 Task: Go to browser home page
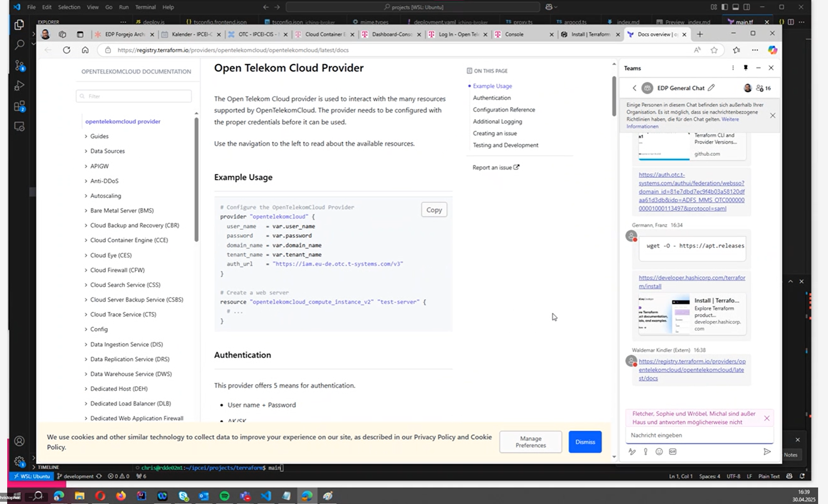tap(85, 50)
